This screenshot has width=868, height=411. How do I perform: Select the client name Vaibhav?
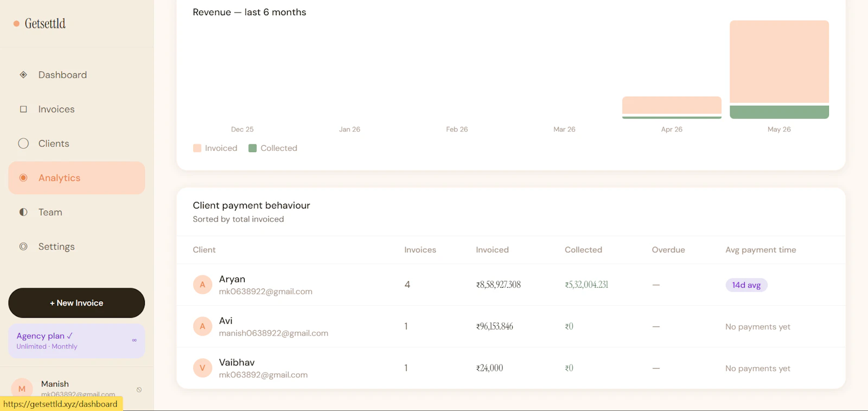[x=237, y=363]
